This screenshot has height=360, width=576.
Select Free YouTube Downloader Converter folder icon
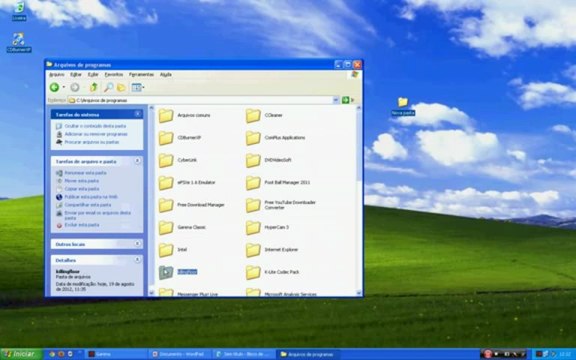click(253, 205)
